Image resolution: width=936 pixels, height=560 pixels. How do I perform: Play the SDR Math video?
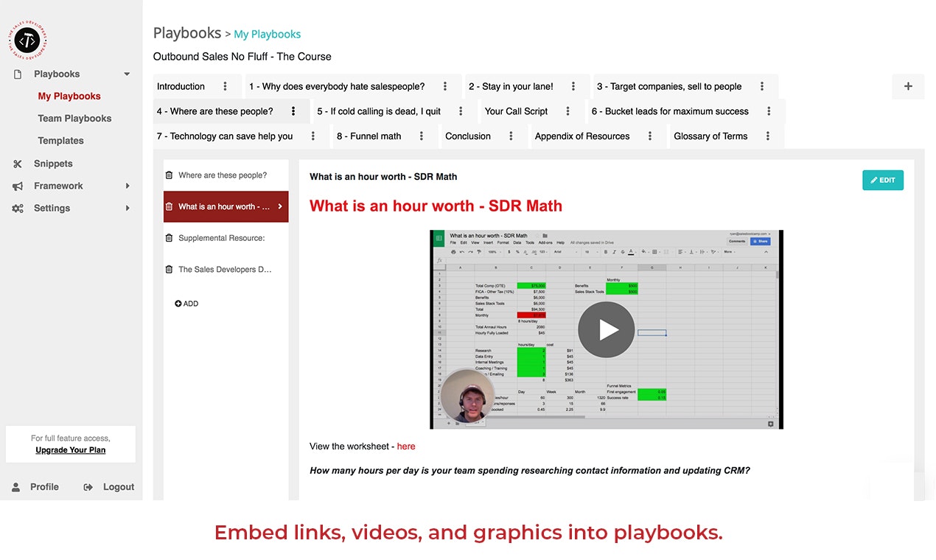pos(606,329)
